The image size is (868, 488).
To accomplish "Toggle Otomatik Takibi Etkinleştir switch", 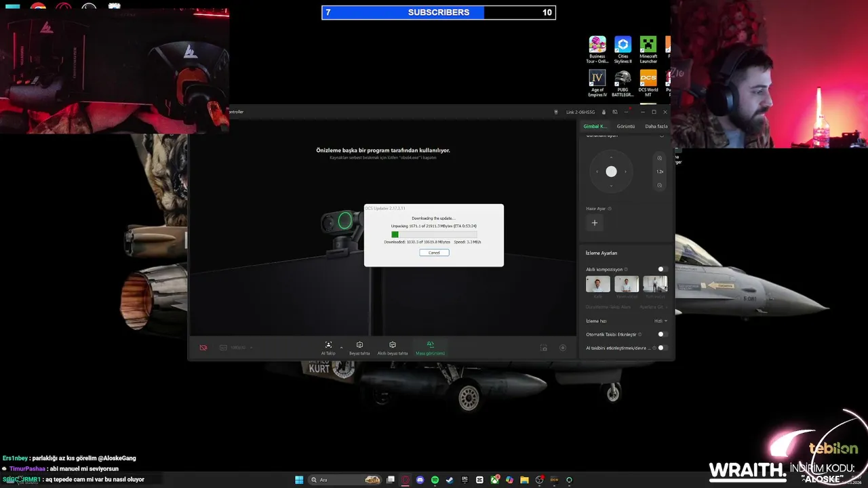I will pyautogui.click(x=663, y=334).
